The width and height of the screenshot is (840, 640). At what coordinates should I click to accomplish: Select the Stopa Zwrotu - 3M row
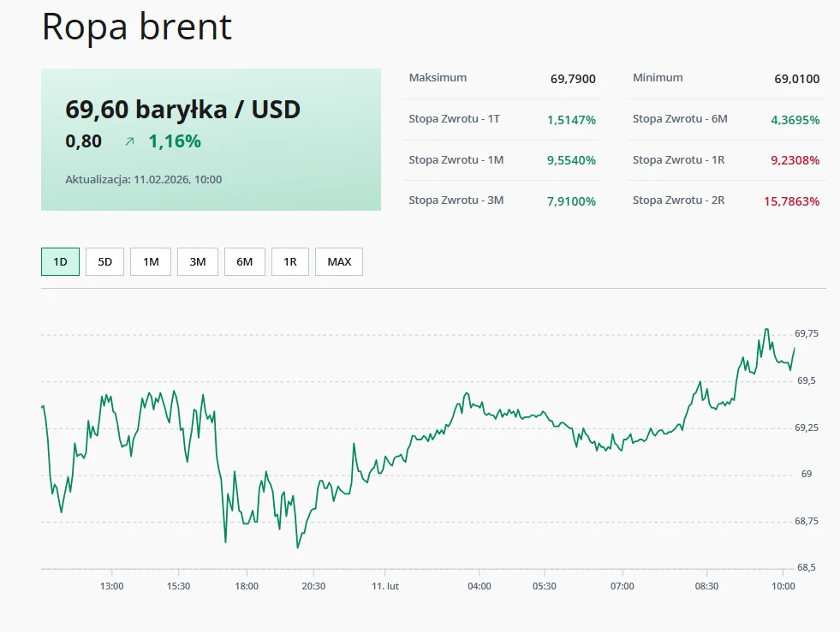click(x=570, y=200)
